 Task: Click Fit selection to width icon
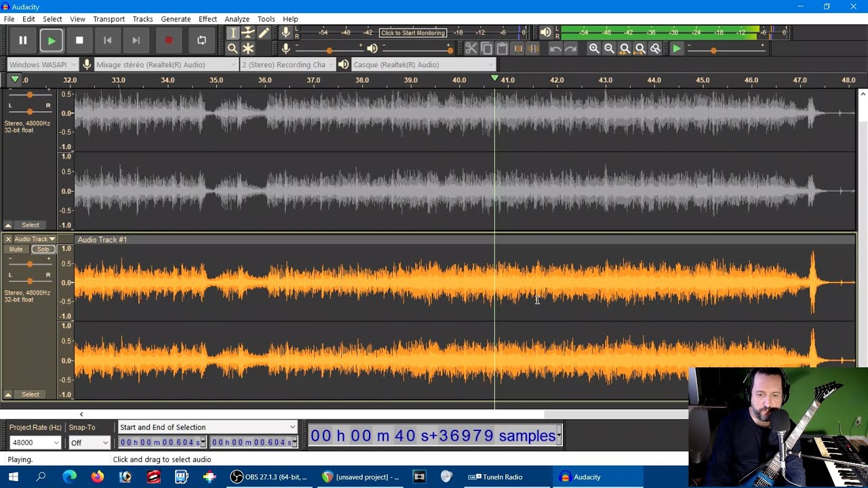pyautogui.click(x=625, y=48)
